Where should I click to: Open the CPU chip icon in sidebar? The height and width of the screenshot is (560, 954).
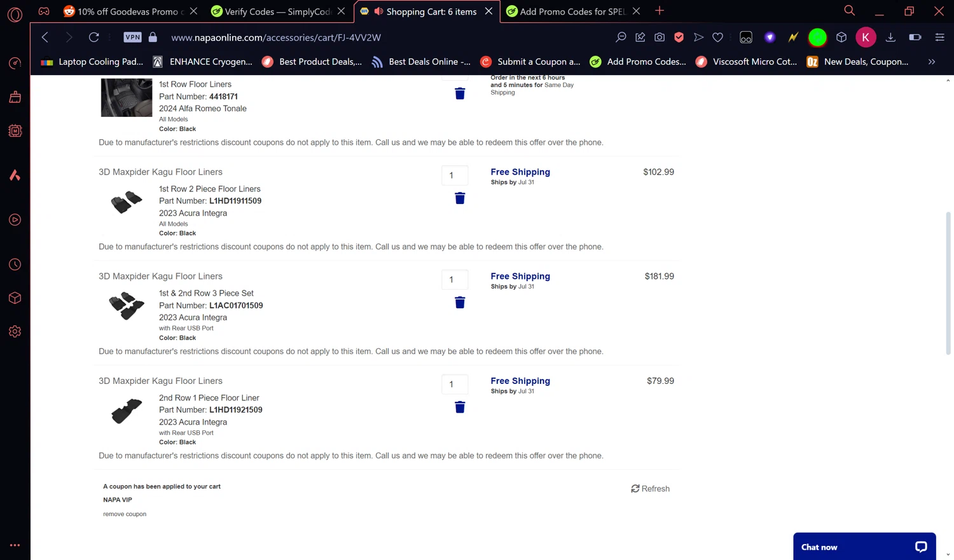click(15, 131)
